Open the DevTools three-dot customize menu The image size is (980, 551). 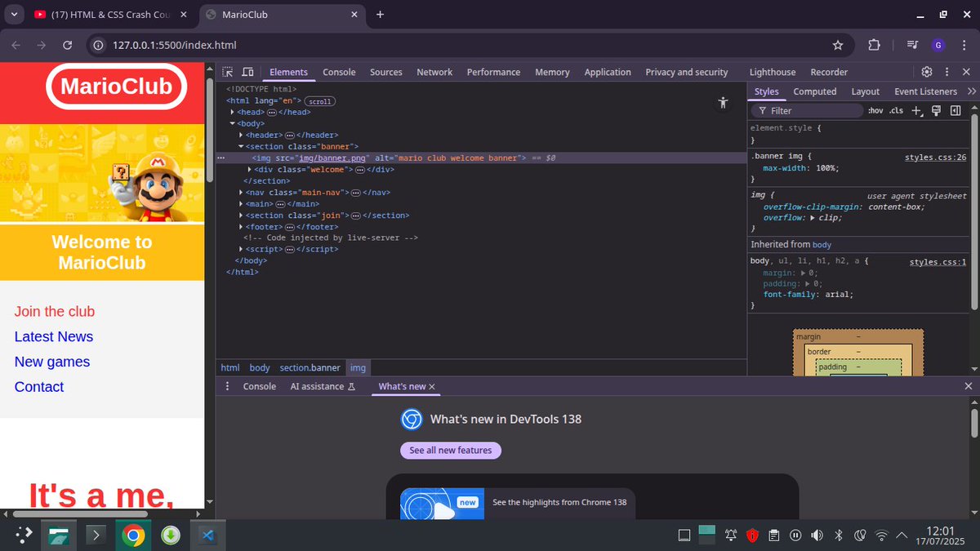(x=946, y=72)
